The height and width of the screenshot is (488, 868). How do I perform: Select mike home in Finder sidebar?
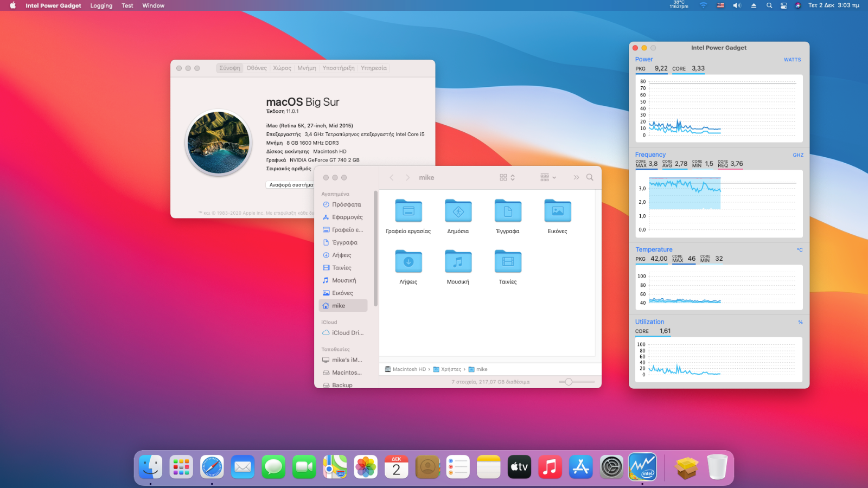click(343, 306)
